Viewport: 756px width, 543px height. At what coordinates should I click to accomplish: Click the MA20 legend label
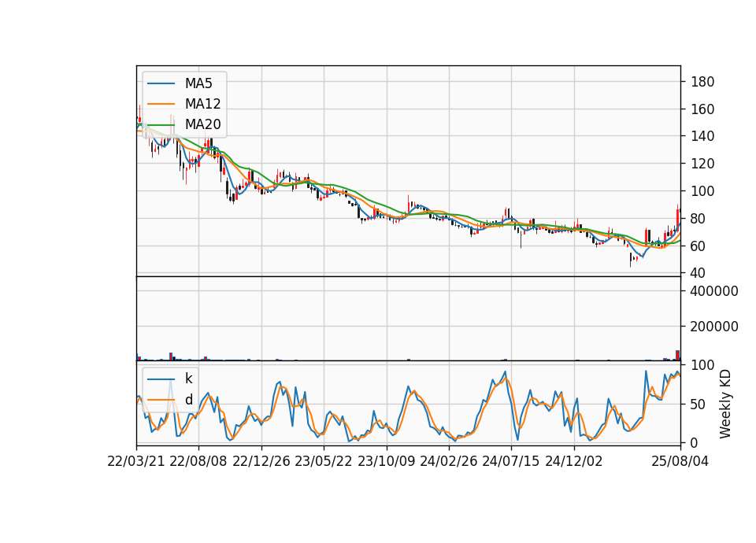pos(202,124)
